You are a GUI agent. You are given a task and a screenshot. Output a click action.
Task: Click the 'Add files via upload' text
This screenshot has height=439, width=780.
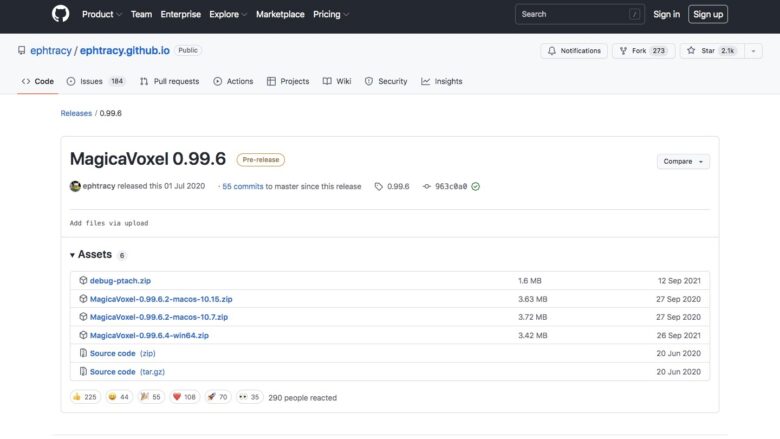click(x=109, y=223)
